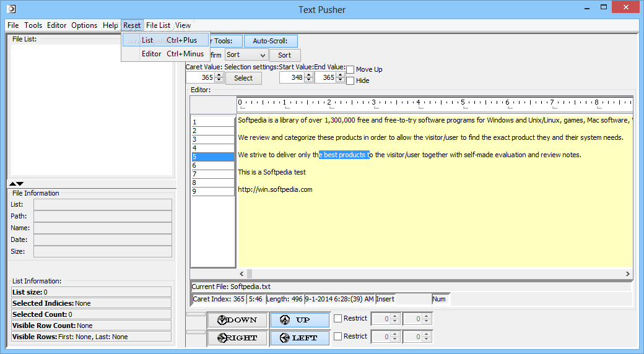Screen dimensions: 644x354
Task: Click the List size: 0 entry
Action: pos(91,292)
